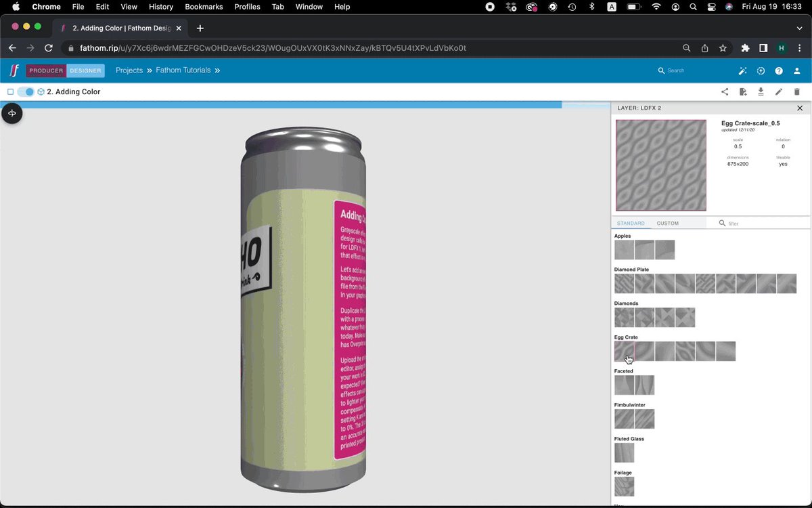812x508 pixels.
Task: Open the Bookmarks menu
Action: click(x=204, y=7)
